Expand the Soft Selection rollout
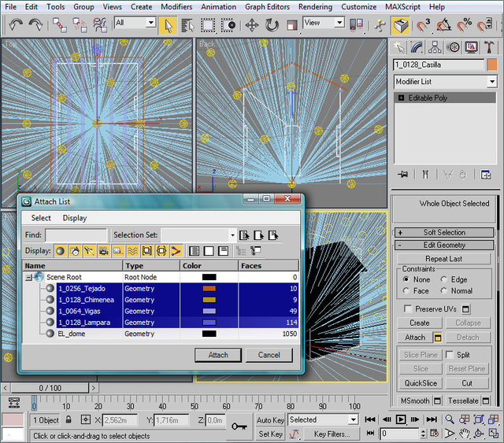Screen dimensions: 504x443 pos(445,233)
